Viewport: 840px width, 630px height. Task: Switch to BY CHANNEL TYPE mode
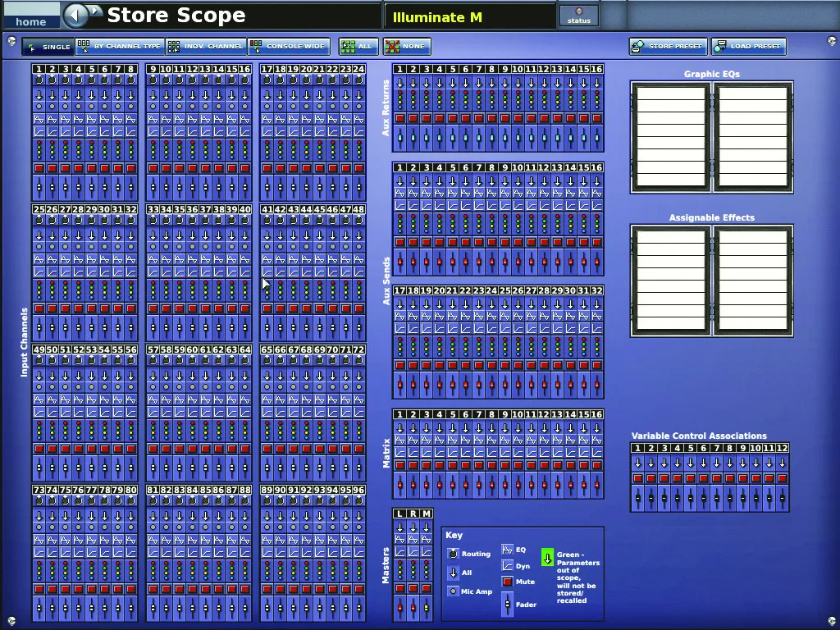[x=120, y=47]
